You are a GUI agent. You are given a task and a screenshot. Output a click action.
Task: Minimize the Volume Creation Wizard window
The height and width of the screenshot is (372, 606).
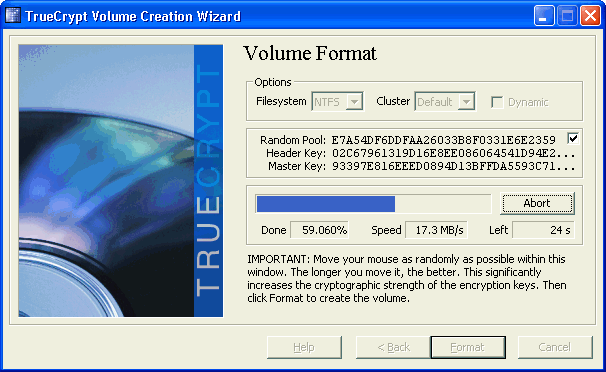(x=544, y=16)
